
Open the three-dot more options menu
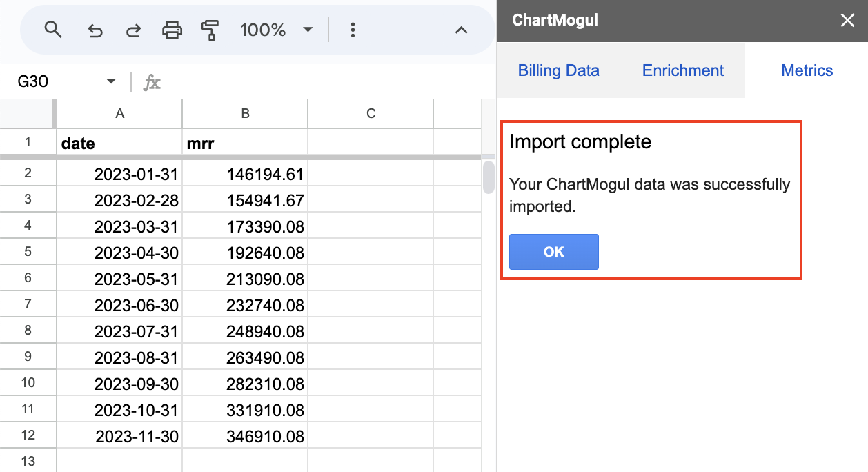[353, 30]
